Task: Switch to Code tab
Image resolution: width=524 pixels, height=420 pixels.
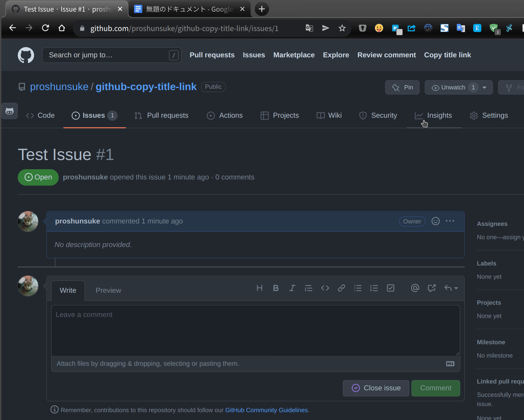Action: point(40,115)
